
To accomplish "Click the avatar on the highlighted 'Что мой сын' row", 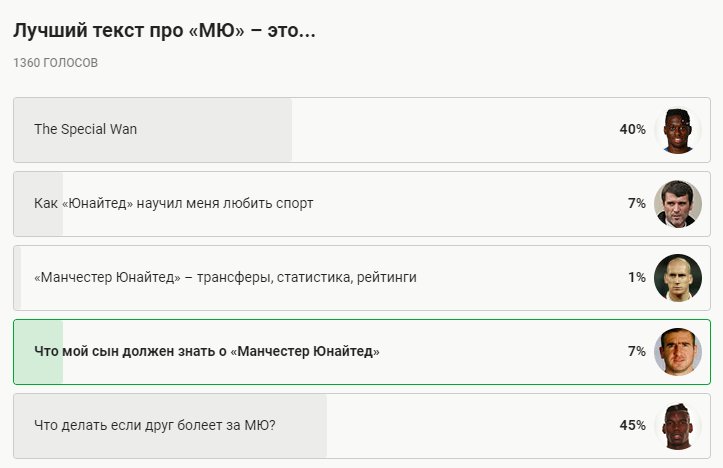I will [x=678, y=352].
